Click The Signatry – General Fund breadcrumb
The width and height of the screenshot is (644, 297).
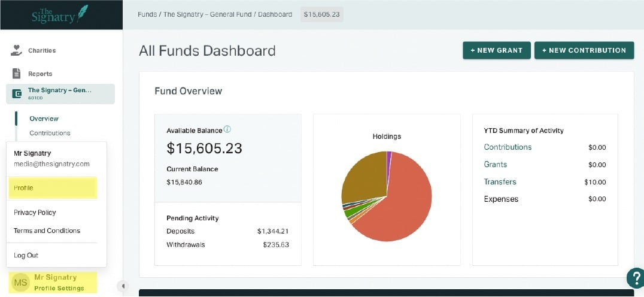coord(208,14)
